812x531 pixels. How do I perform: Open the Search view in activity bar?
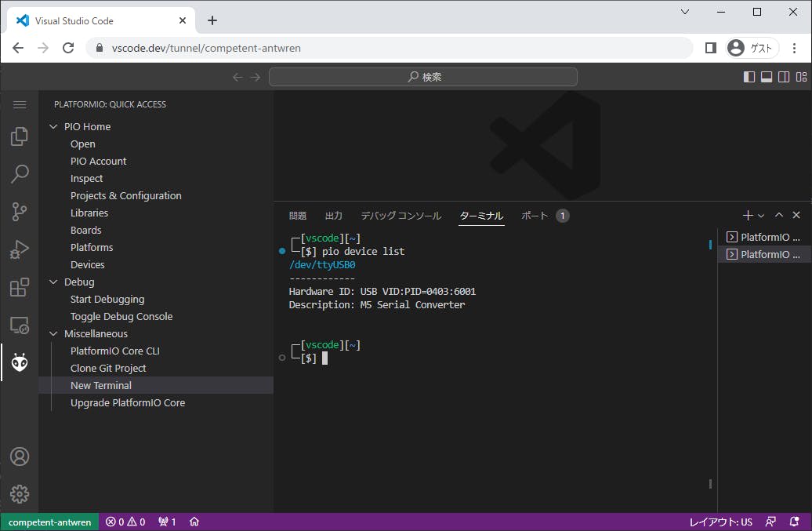(19, 174)
